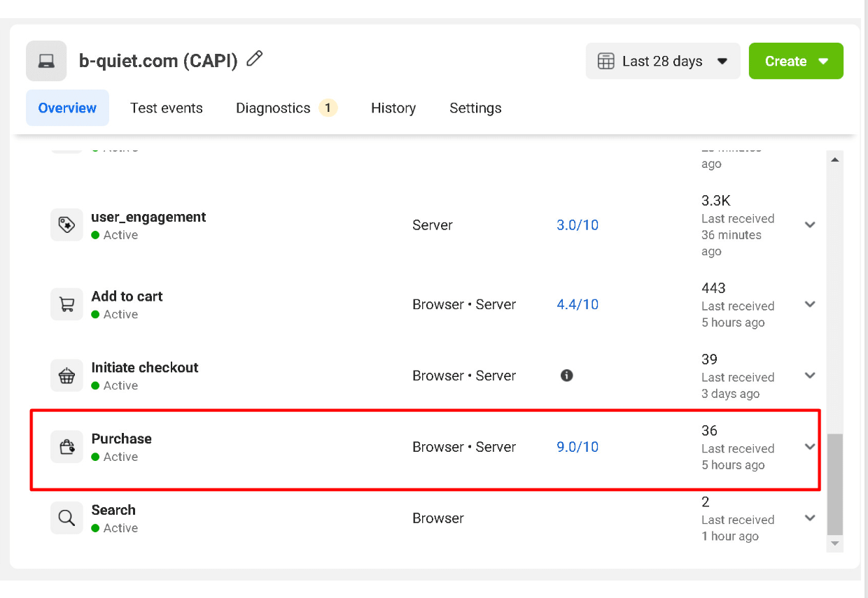Screen dimensions: 868x598
Task: Open the Last 28 days date dropdown
Action: coord(662,62)
